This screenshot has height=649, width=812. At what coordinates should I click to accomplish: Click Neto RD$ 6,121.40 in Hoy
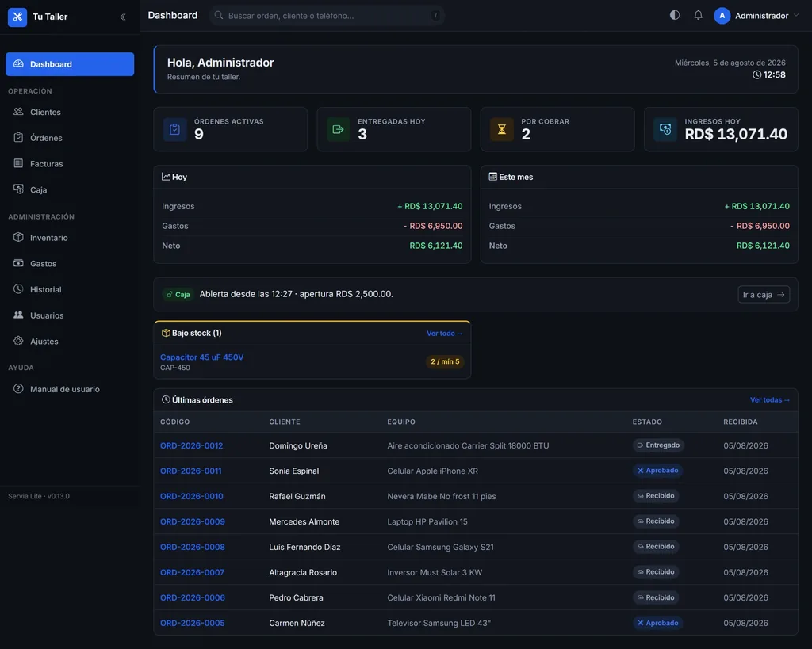(x=436, y=246)
